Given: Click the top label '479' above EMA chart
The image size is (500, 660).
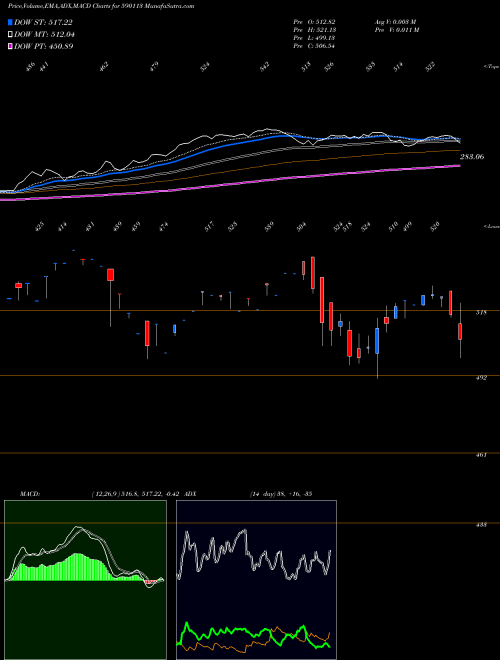Looking at the screenshot, I should (154, 67).
